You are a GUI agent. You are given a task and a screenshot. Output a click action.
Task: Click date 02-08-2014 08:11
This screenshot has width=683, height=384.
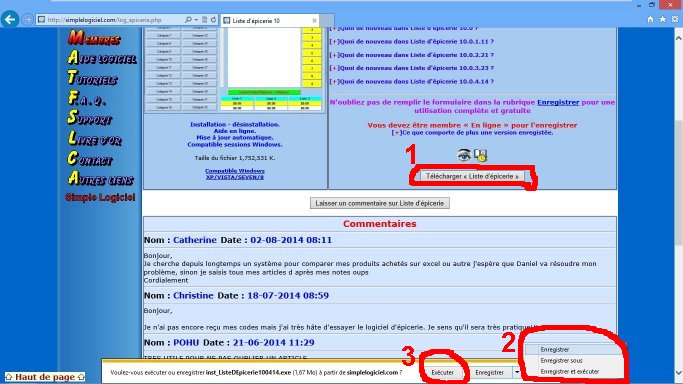coord(291,240)
